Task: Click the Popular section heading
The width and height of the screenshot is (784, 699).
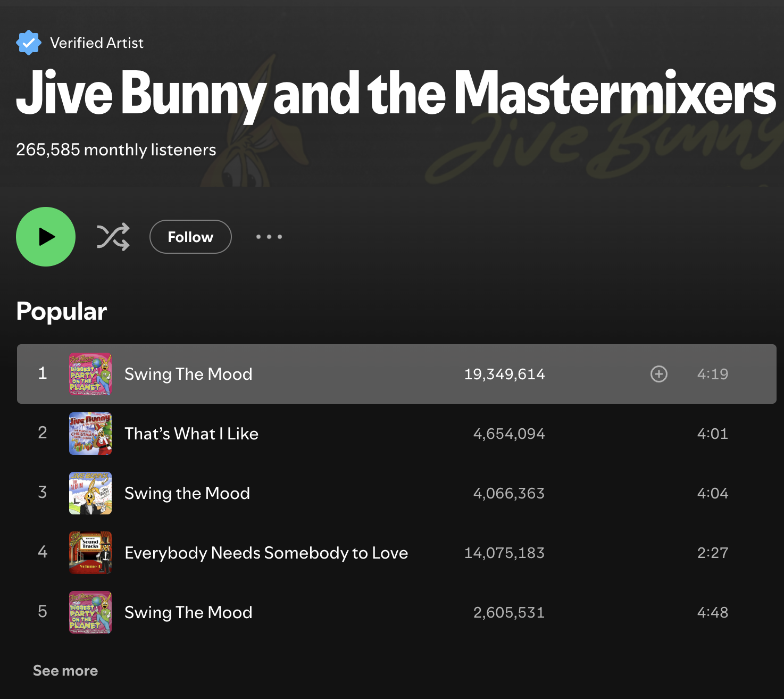Action: click(62, 312)
